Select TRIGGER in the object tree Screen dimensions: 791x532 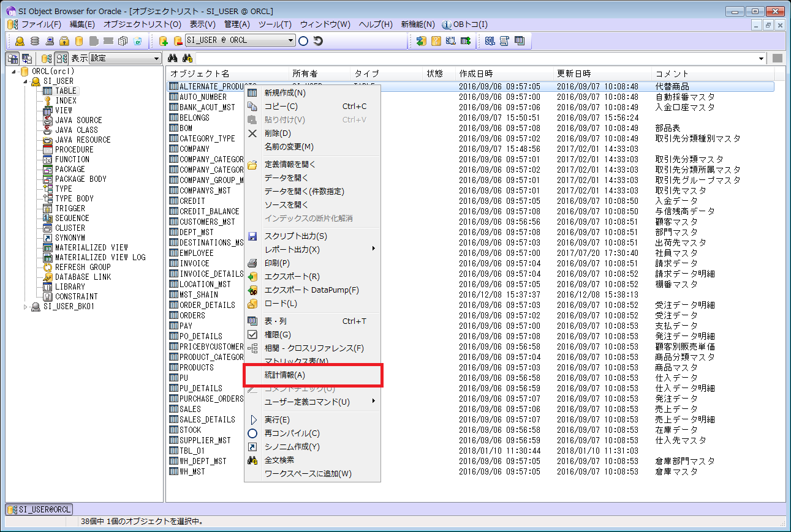pos(70,208)
